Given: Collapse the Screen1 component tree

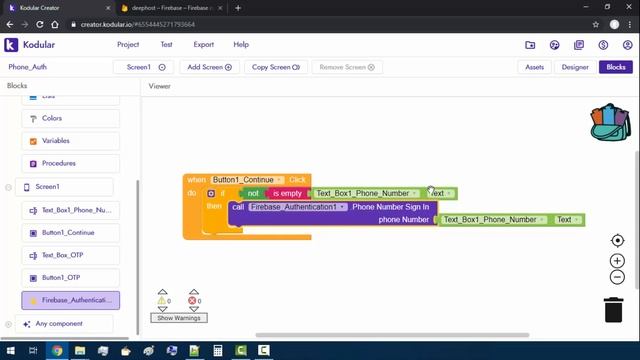Looking at the screenshot, I should [x=8, y=187].
